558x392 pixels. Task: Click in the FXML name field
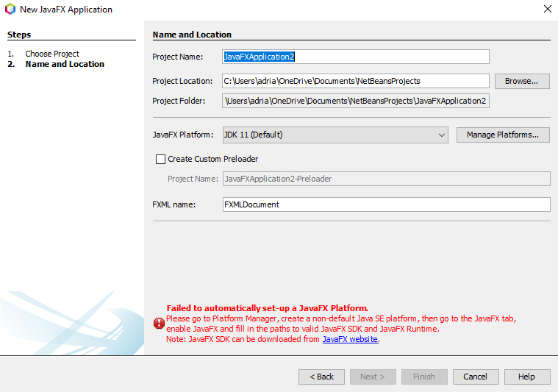pyautogui.click(x=386, y=204)
